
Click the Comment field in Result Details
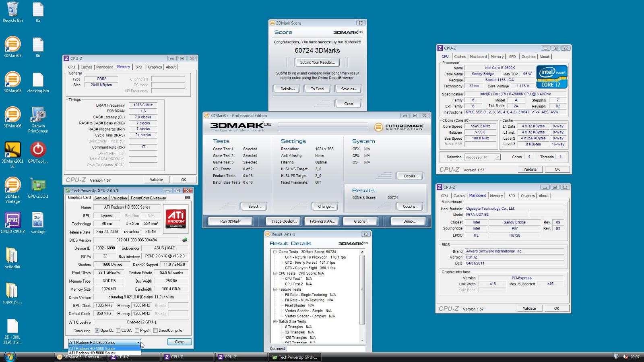point(326,349)
